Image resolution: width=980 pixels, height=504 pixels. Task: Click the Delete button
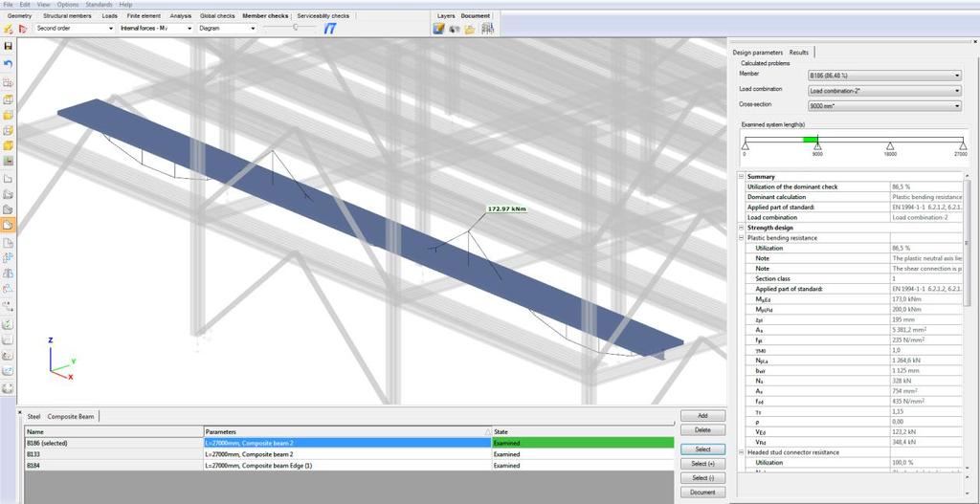click(x=702, y=430)
